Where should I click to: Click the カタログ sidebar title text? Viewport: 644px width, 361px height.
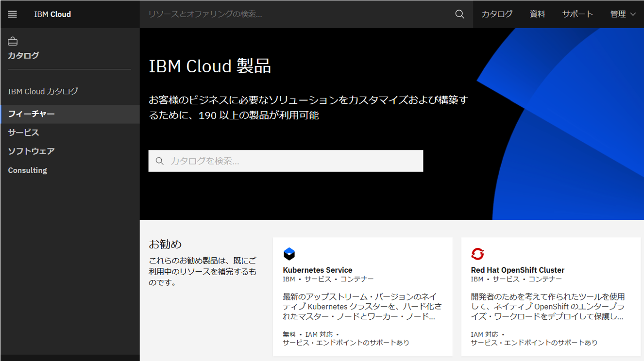[23, 55]
